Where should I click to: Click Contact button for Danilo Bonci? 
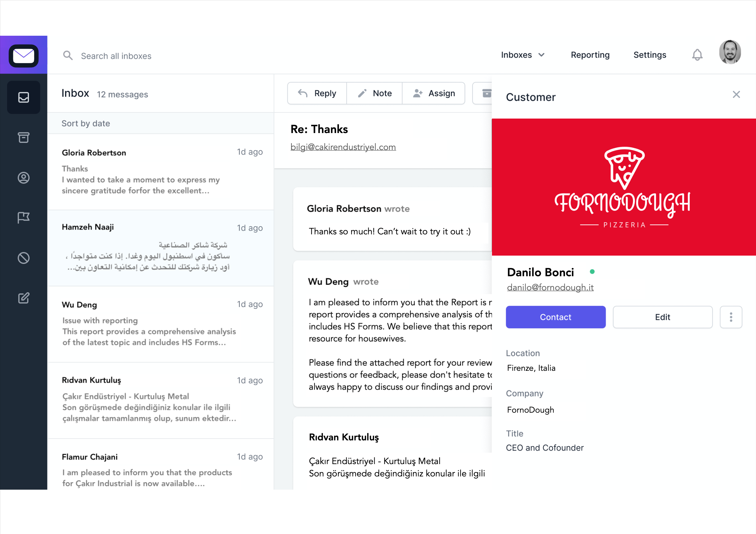coord(555,317)
